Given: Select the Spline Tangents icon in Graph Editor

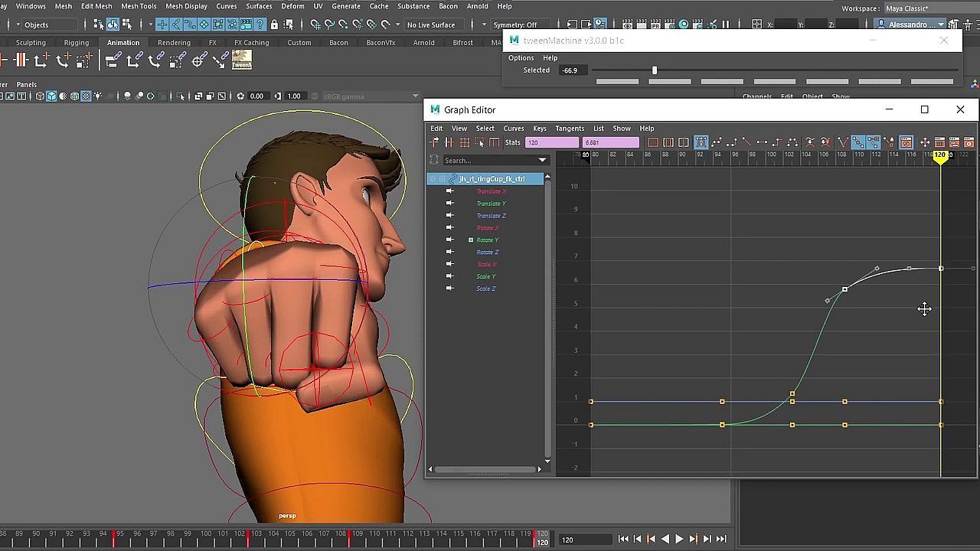Looking at the screenshot, I should tap(717, 142).
